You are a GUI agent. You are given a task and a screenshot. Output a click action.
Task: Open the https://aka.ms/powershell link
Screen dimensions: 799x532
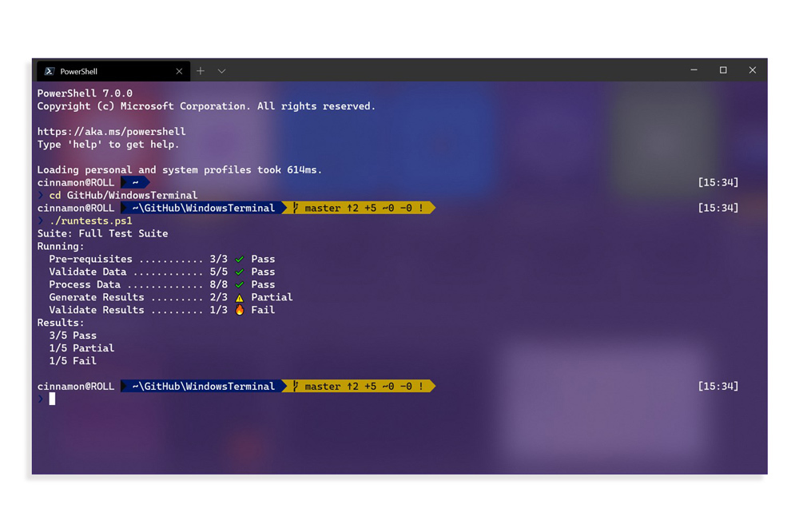pos(111,132)
